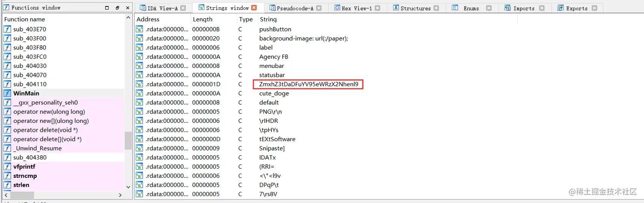Click the Strings window tab icon

point(201,8)
